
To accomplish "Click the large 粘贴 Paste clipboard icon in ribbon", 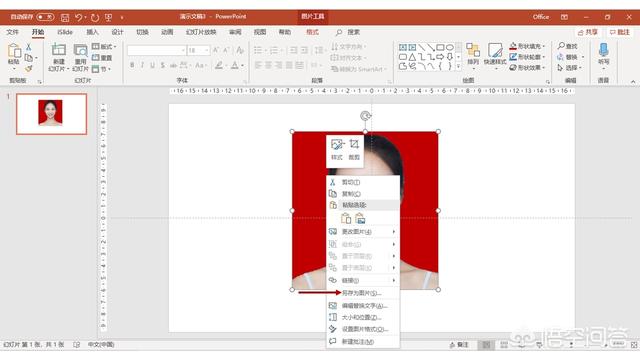I will (14, 52).
